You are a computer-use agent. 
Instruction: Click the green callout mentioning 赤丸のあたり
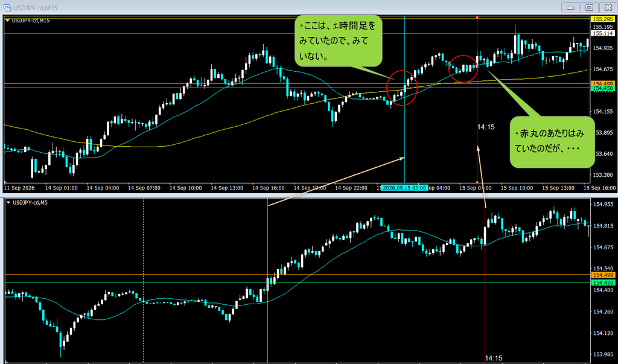point(552,142)
